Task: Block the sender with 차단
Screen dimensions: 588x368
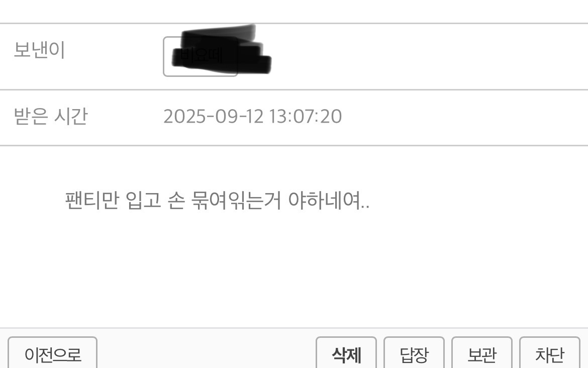Action: 550,353
